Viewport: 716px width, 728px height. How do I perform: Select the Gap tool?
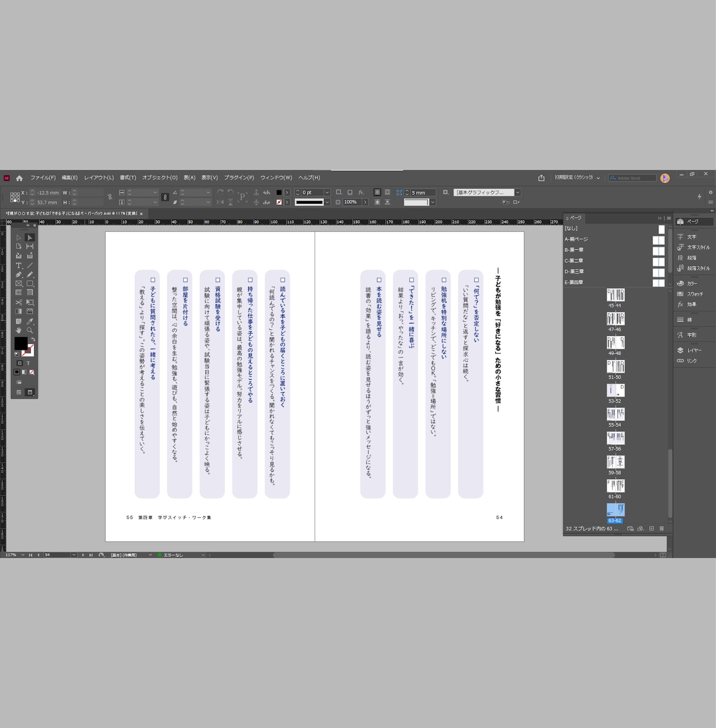pos(30,247)
